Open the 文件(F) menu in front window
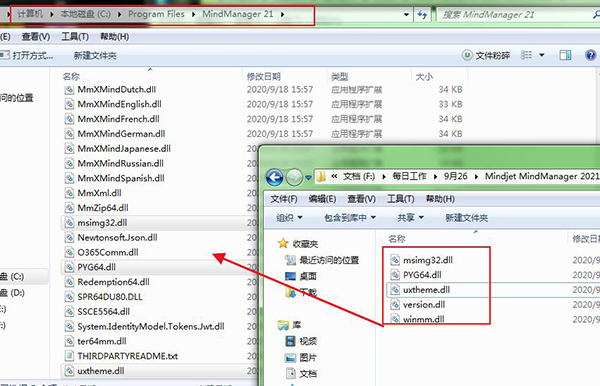The width and height of the screenshot is (600, 386). [x=284, y=199]
